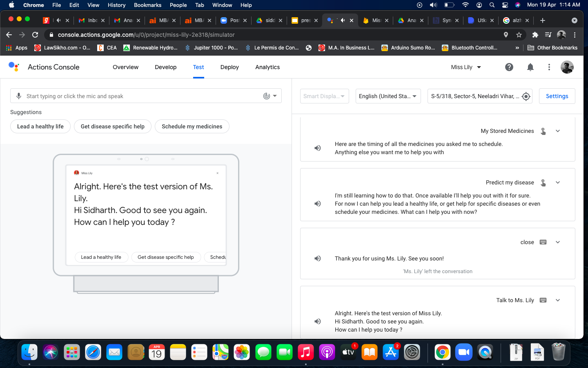Click the user profile avatar in Actions Console

pos(567,67)
